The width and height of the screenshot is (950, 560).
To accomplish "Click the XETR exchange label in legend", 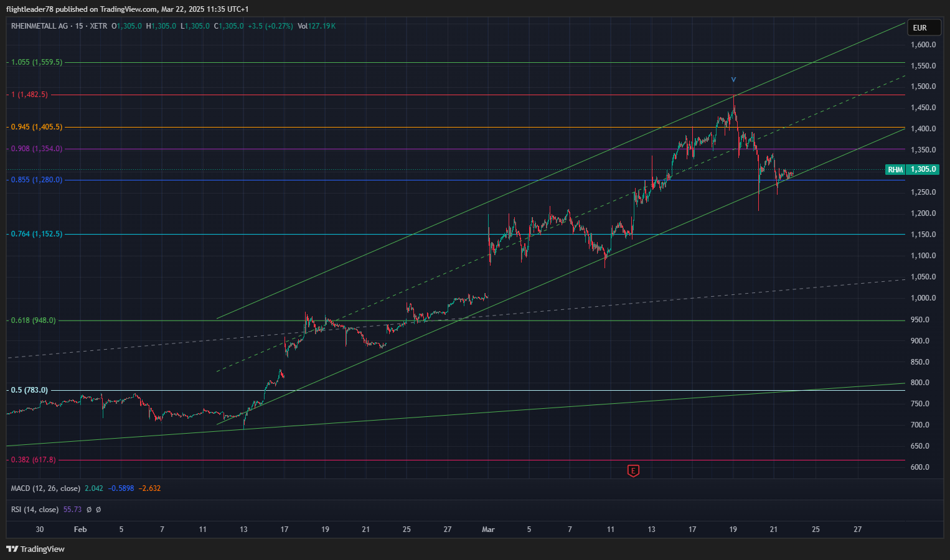I will click(x=98, y=26).
